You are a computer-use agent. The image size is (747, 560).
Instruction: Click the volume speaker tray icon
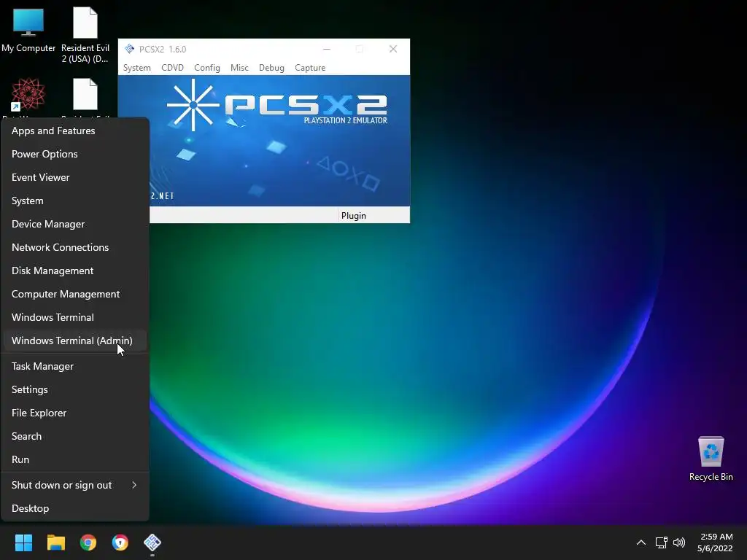pyautogui.click(x=679, y=542)
